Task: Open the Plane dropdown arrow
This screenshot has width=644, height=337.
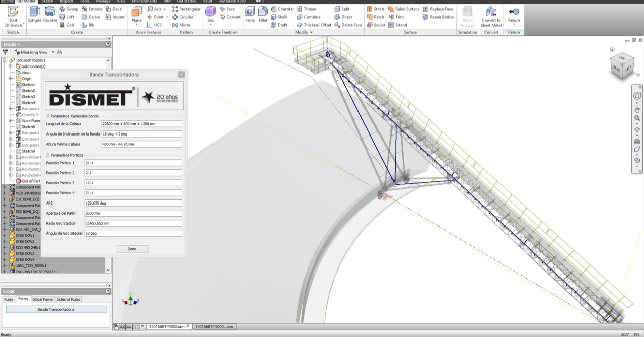Action: pyautogui.click(x=136, y=25)
